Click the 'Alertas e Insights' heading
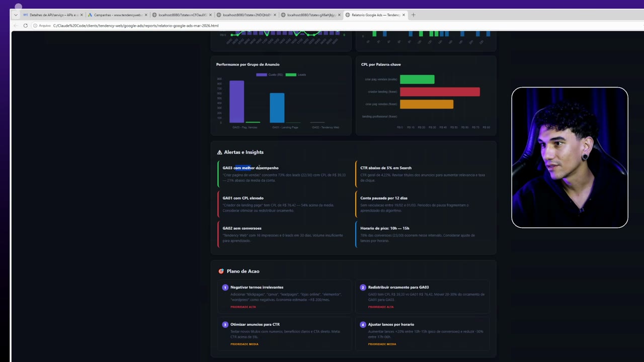 point(244,152)
